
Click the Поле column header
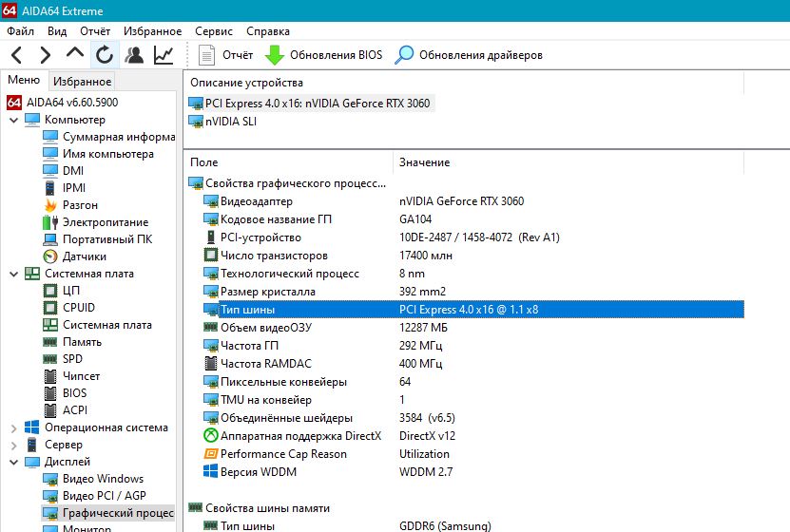click(x=204, y=162)
